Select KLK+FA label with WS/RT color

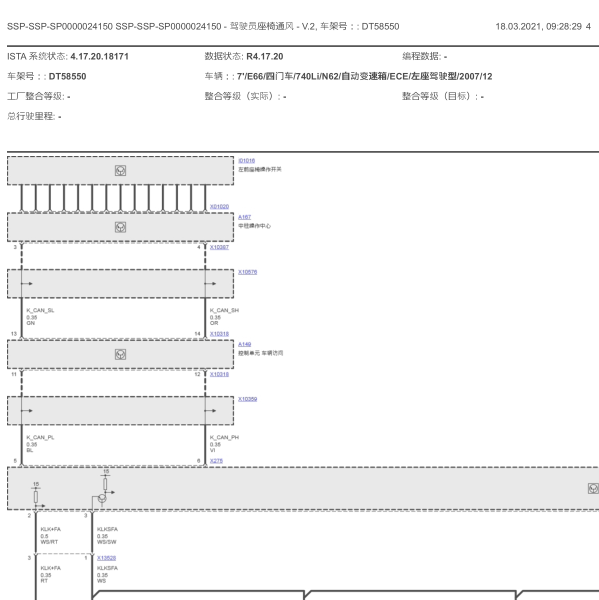[x=51, y=529]
